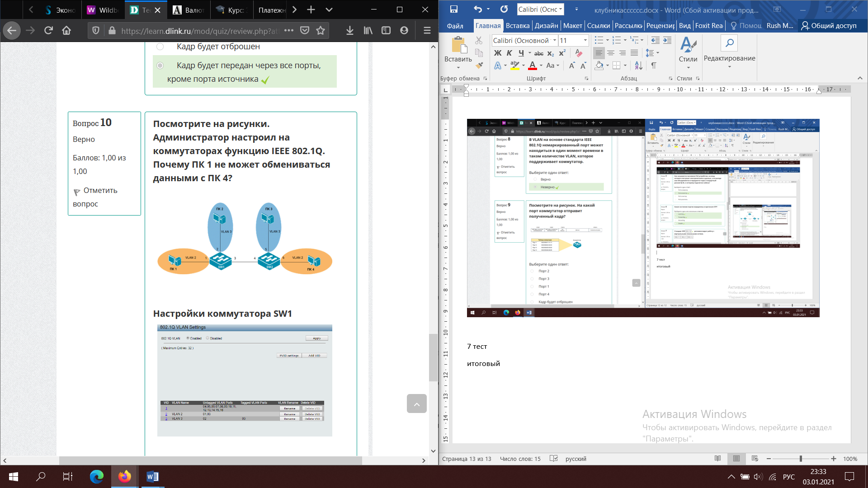Click Общий доступ share button
868x488 pixels.
tap(829, 26)
